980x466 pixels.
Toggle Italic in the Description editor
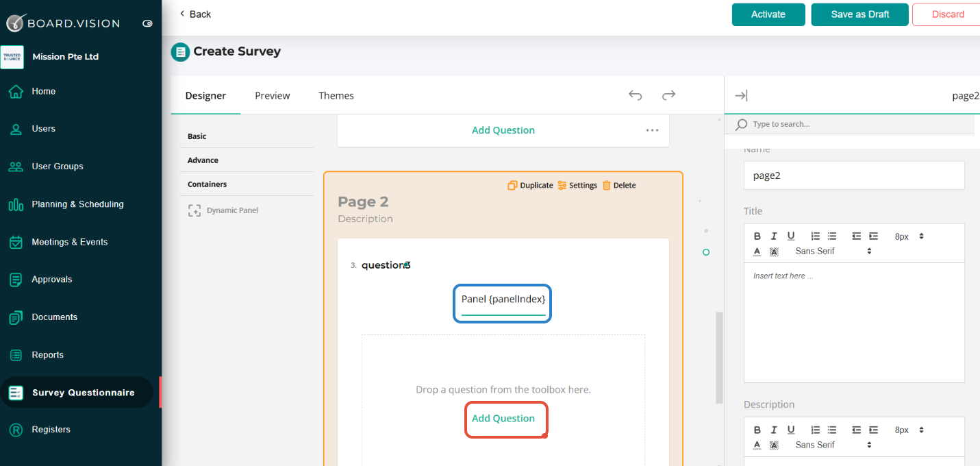coord(774,430)
